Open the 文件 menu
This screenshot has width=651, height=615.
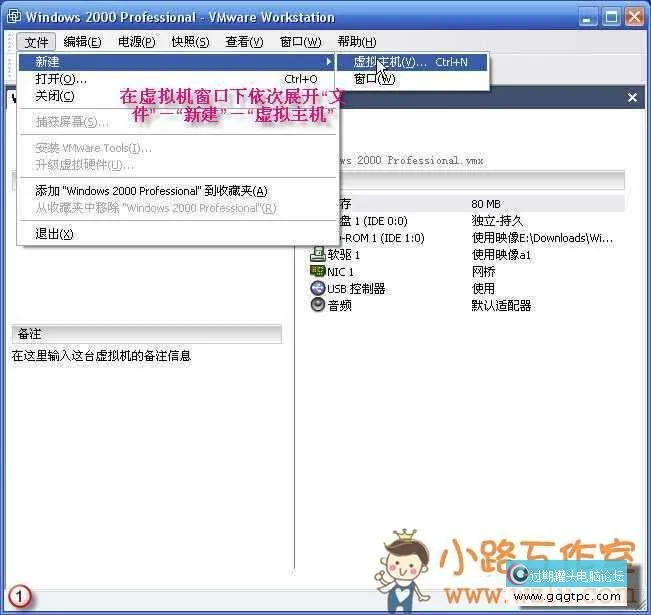click(36, 42)
